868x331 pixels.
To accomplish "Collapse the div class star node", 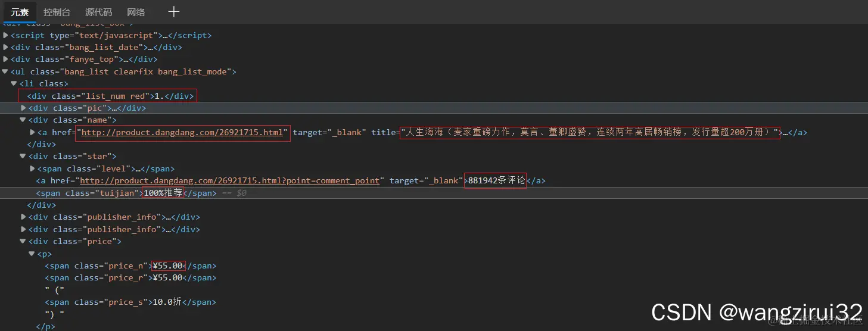I will coord(24,156).
